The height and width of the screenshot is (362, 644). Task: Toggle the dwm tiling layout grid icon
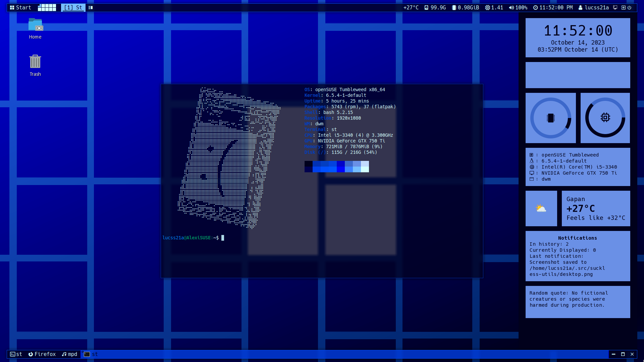pyautogui.click(x=47, y=7)
